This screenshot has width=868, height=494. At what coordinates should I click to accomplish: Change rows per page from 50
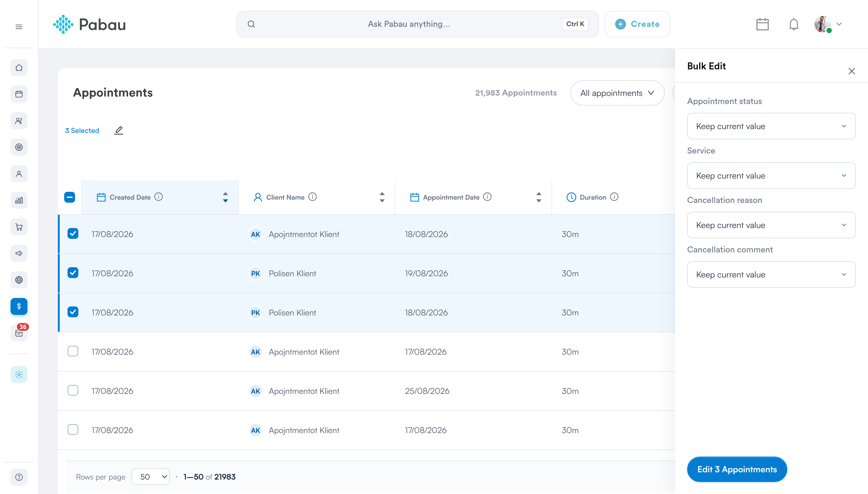pyautogui.click(x=151, y=477)
